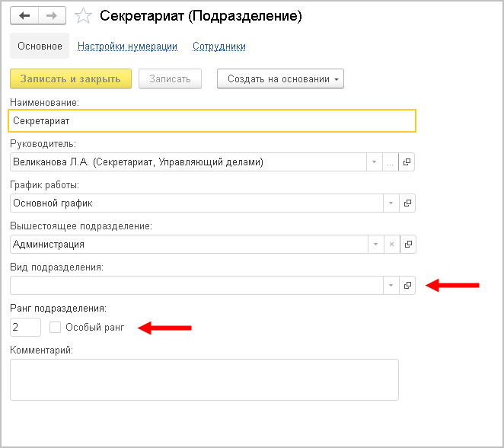Image resolution: width=504 pixels, height=448 pixels.
Task: Open the Руководитель record with open icon
Action: point(407,162)
